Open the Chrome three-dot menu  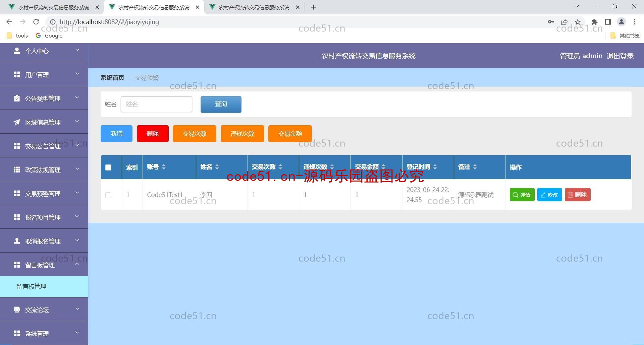pos(635,22)
